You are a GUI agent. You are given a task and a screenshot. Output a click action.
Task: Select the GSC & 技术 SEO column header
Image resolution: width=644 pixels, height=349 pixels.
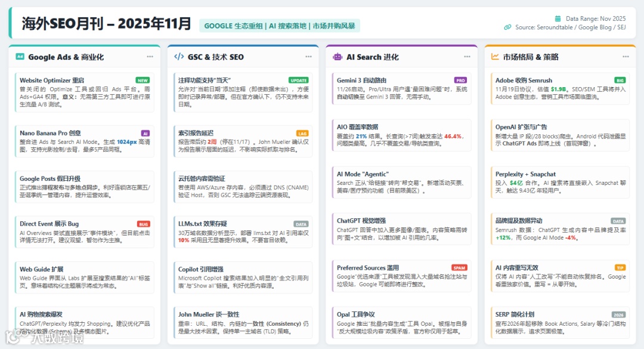click(x=243, y=57)
